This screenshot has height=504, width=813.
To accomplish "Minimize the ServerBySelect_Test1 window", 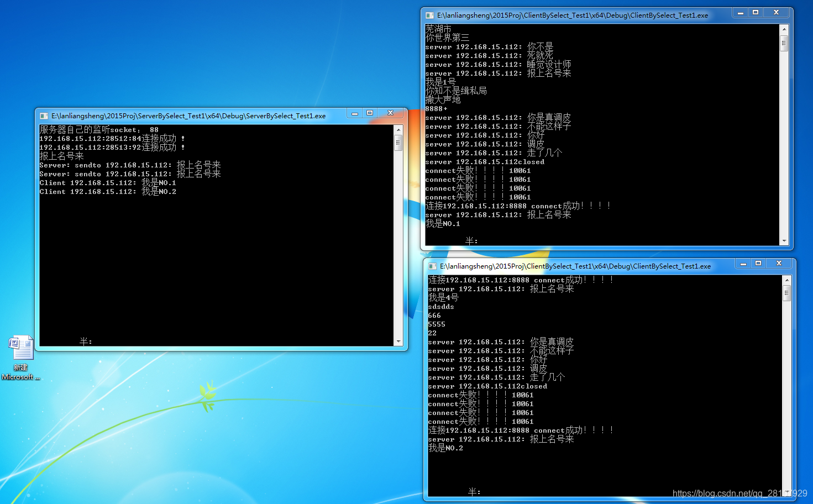I will click(355, 113).
